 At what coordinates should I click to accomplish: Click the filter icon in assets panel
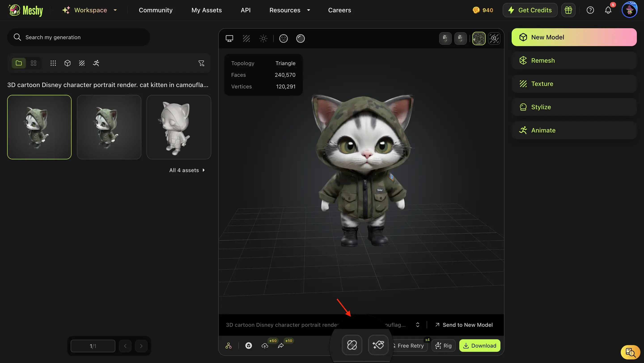coord(201,63)
